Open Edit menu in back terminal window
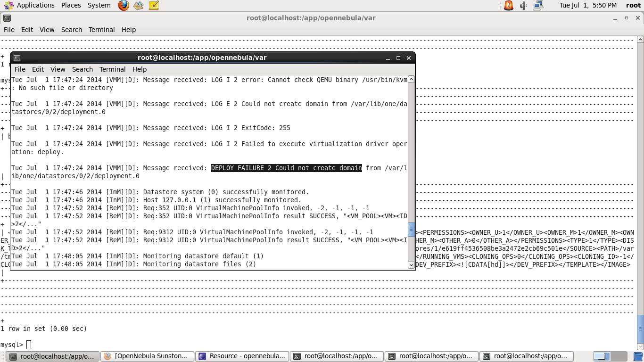This screenshot has height=362, width=644. pos(27,30)
